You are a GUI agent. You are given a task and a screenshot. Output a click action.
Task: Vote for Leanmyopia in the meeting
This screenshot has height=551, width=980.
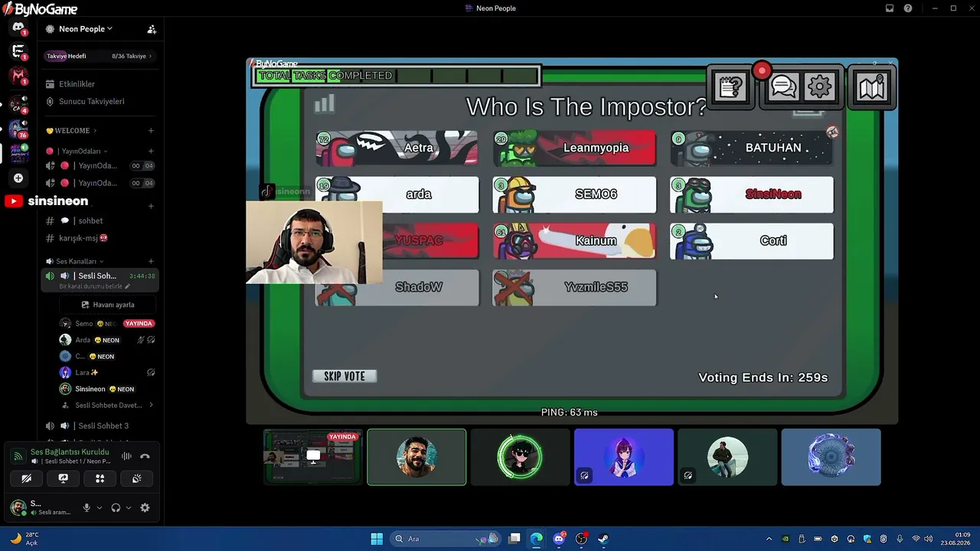(574, 148)
